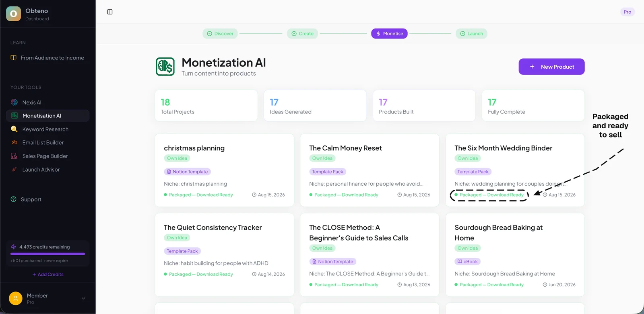
Task: Open Keyword Research tool
Action: pyautogui.click(x=48, y=129)
